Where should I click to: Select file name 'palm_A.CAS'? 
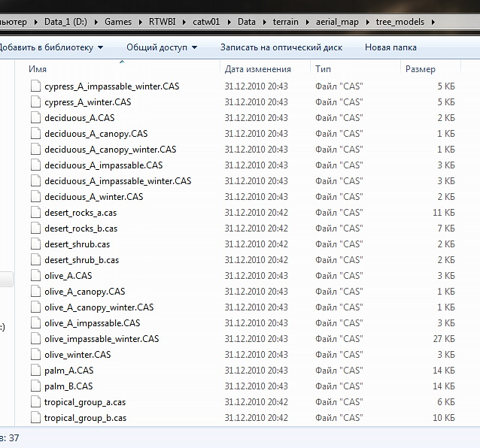pyautogui.click(x=69, y=371)
